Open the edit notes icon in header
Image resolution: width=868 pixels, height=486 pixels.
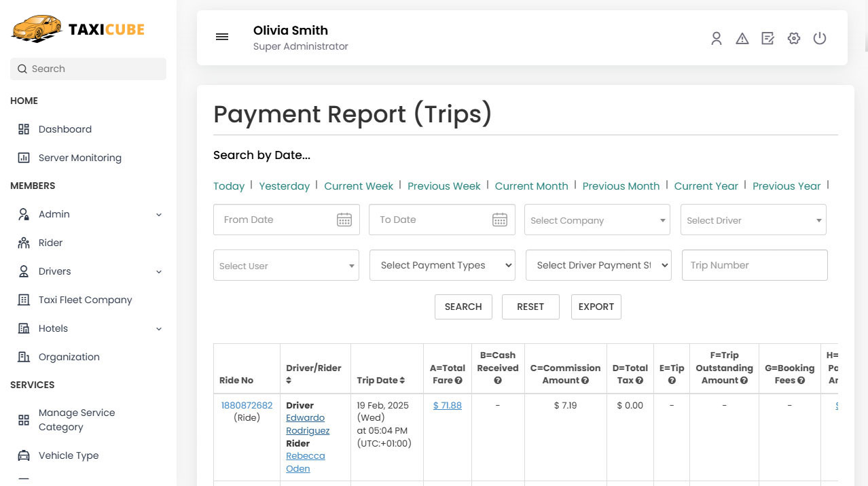[x=767, y=39]
